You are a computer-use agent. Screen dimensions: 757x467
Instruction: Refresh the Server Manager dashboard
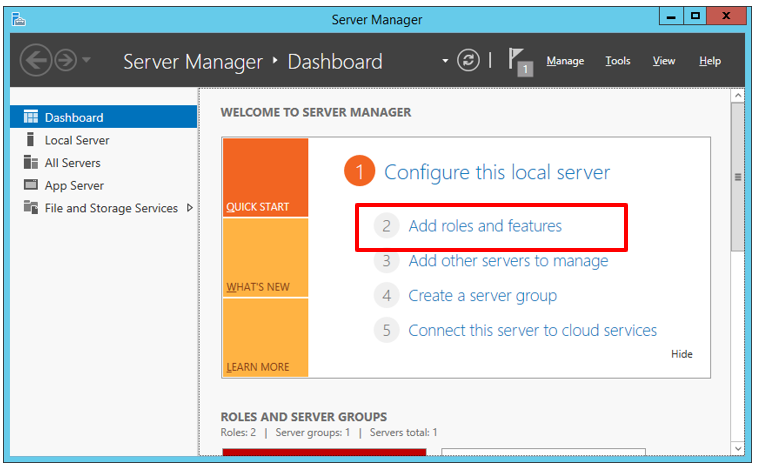coord(468,60)
